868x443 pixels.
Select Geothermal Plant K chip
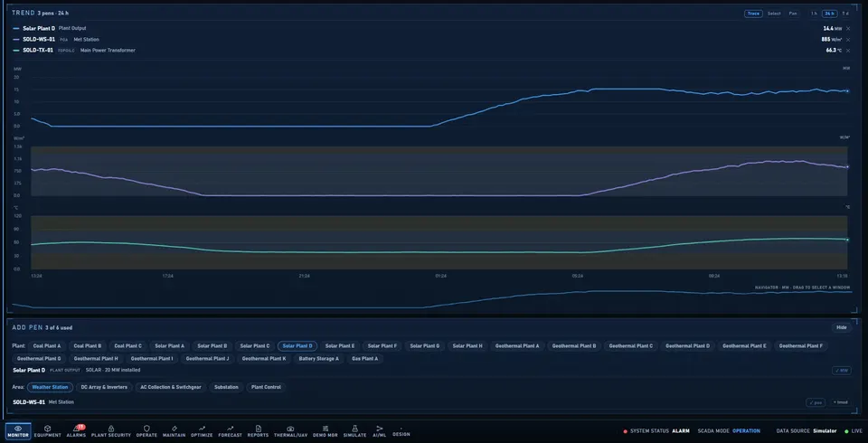point(264,359)
